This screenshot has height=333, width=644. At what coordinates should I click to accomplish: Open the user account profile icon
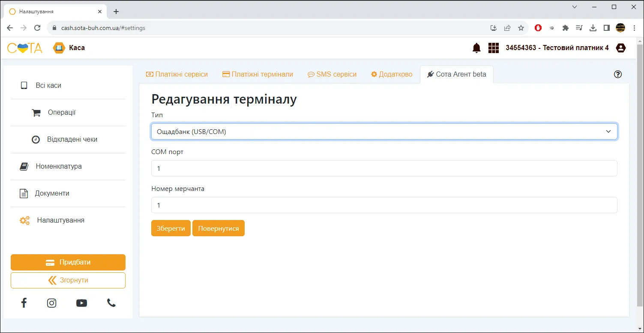(620, 48)
